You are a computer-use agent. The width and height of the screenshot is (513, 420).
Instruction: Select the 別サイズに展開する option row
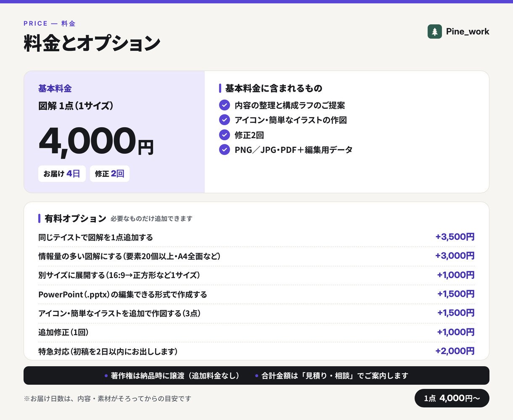(x=256, y=275)
